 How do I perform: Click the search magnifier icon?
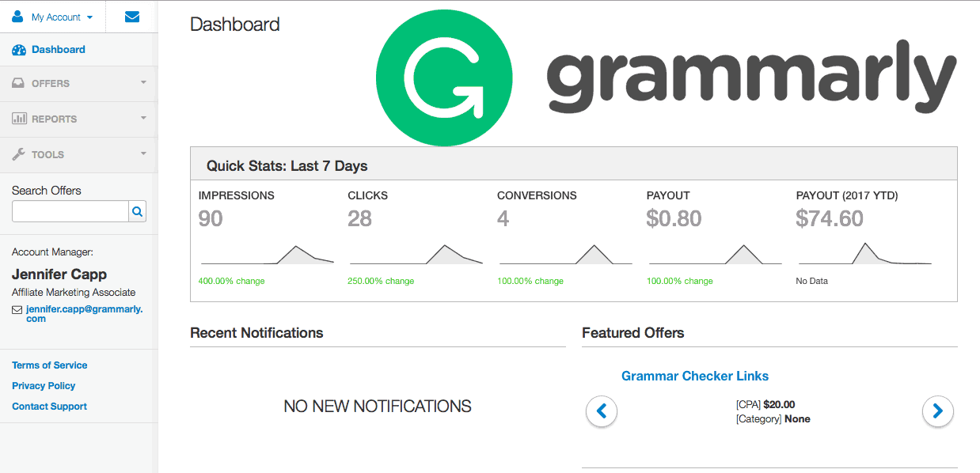coord(137,211)
